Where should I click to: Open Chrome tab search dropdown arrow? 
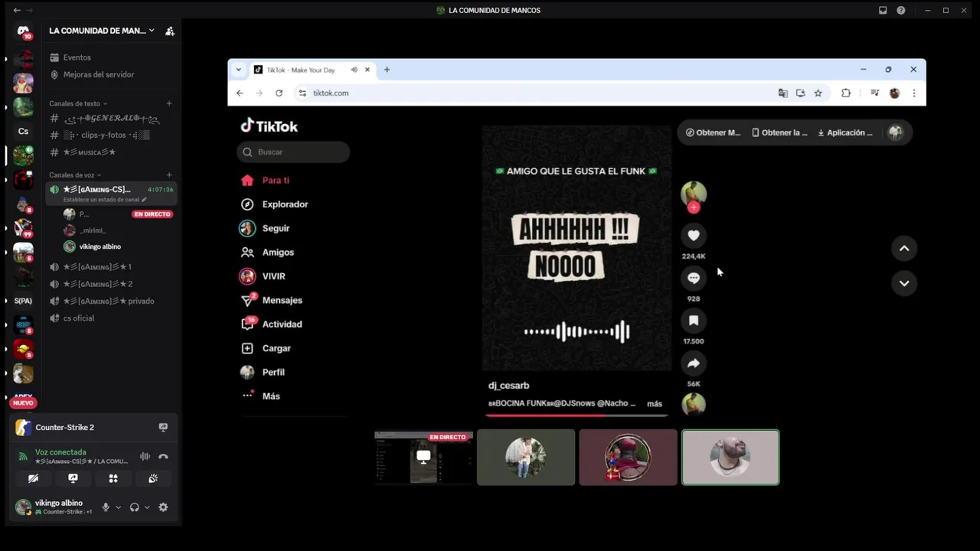click(238, 70)
